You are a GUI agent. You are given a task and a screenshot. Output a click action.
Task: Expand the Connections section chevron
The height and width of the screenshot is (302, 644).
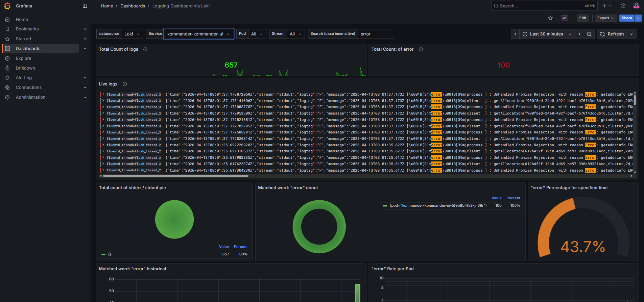(85, 87)
